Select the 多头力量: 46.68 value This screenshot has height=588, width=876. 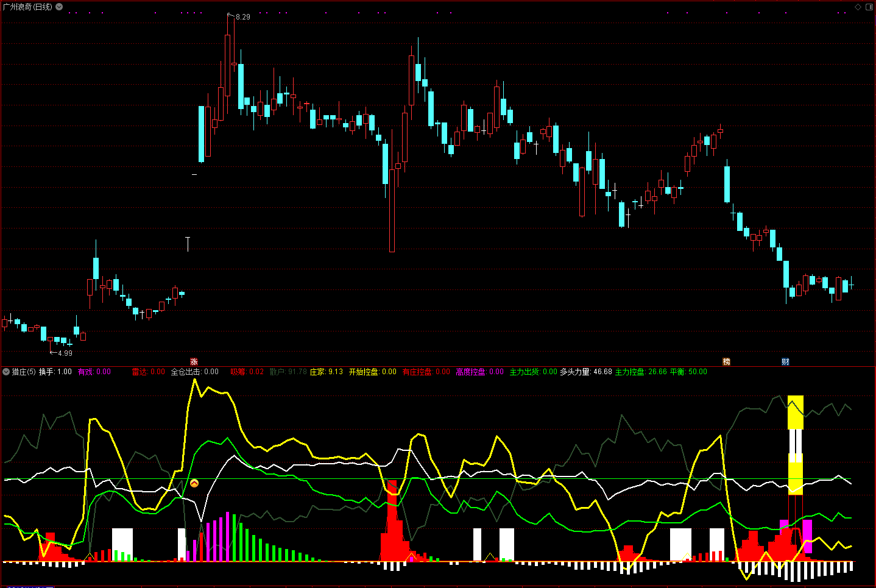[586, 372]
